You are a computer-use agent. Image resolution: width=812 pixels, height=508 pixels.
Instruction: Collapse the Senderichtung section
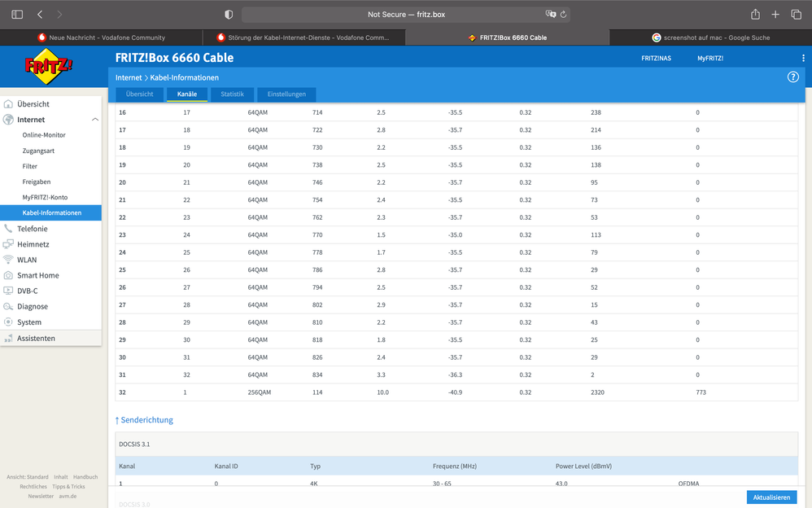pos(144,420)
